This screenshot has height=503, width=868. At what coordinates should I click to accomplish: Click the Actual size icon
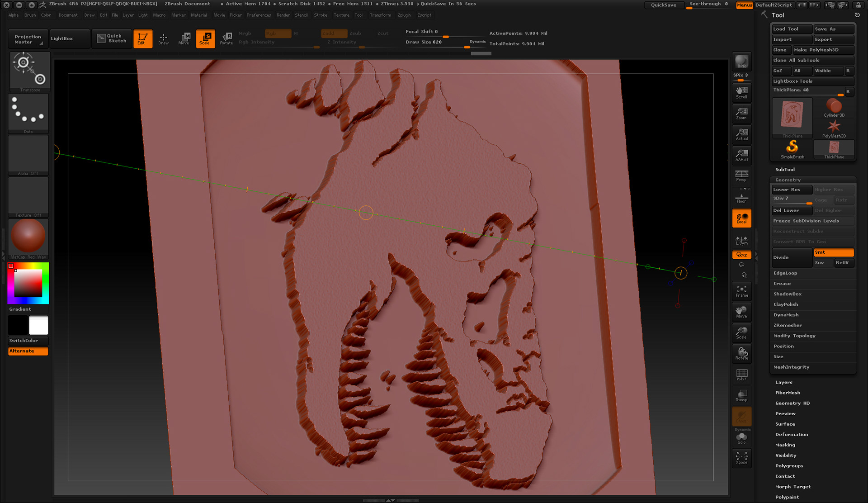[x=741, y=134]
